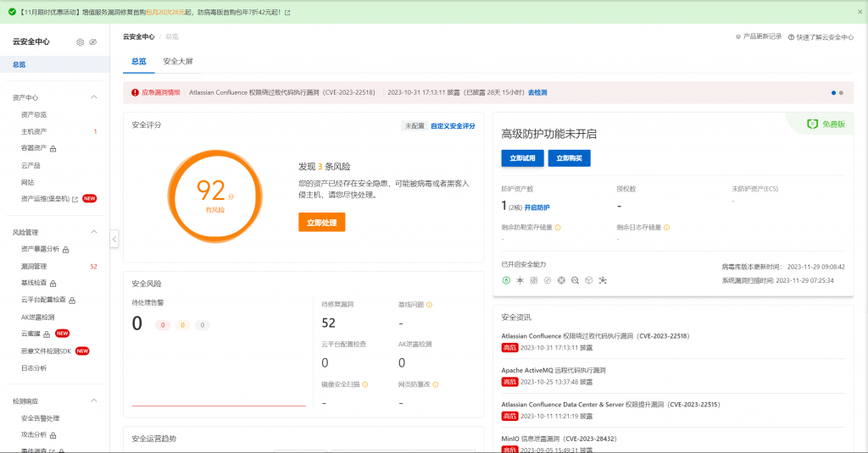
Task: Collapse sidebar using the arrow handle
Action: [x=114, y=240]
